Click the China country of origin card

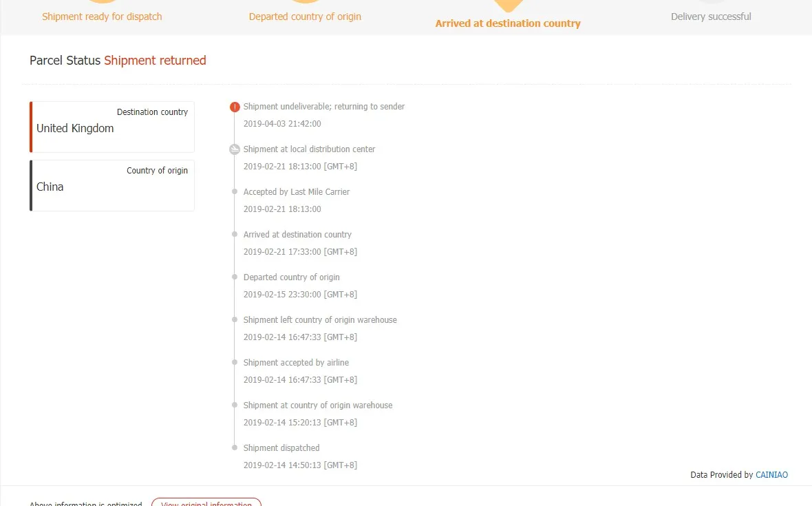click(x=112, y=185)
